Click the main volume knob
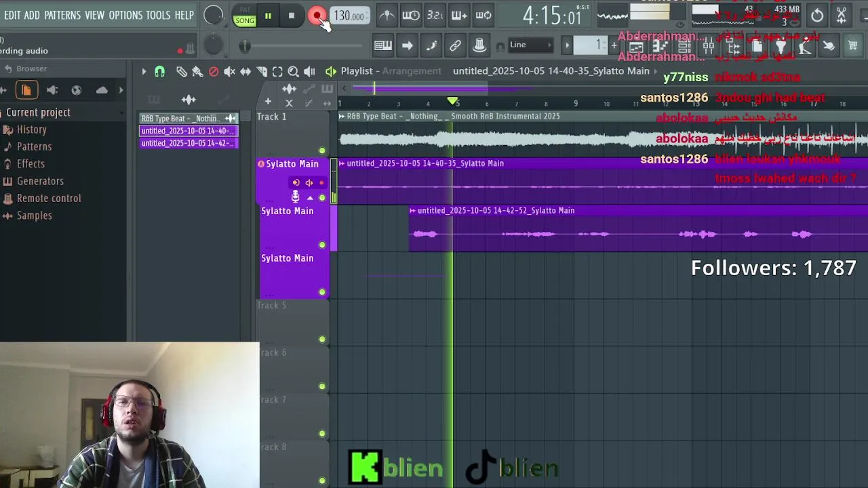This screenshot has height=488, width=868. [x=213, y=15]
